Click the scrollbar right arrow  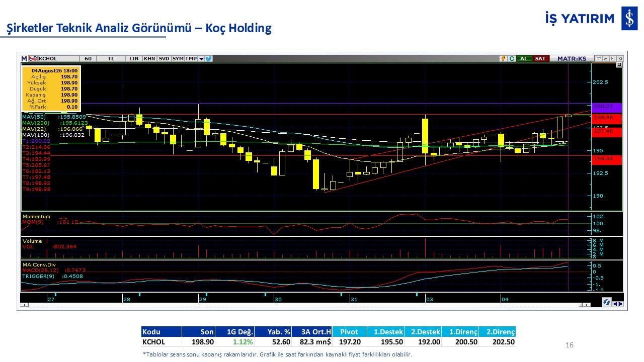[x=586, y=305]
